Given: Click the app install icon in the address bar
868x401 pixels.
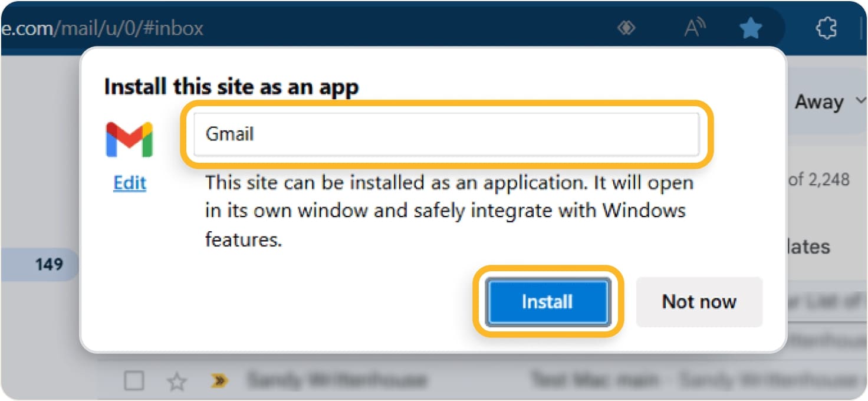Looking at the screenshot, I should point(626,28).
